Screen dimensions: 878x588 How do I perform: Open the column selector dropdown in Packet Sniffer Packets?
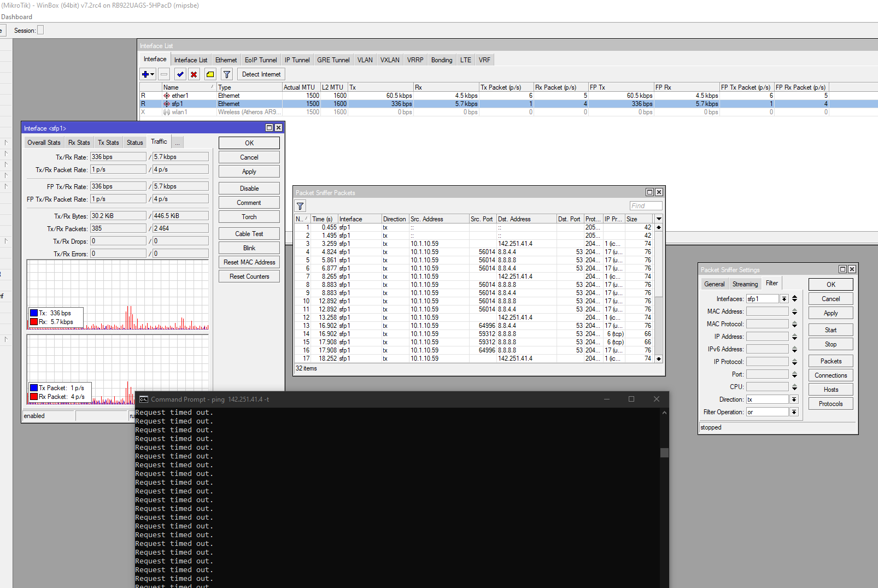659,219
